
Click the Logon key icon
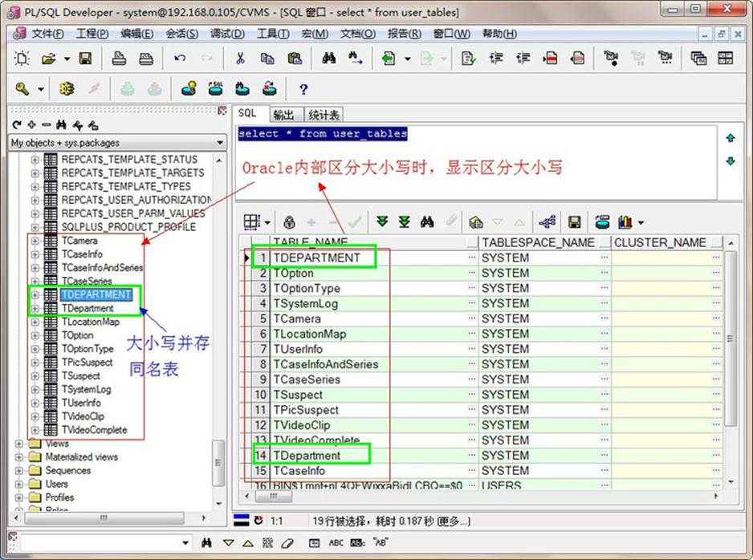click(x=22, y=89)
